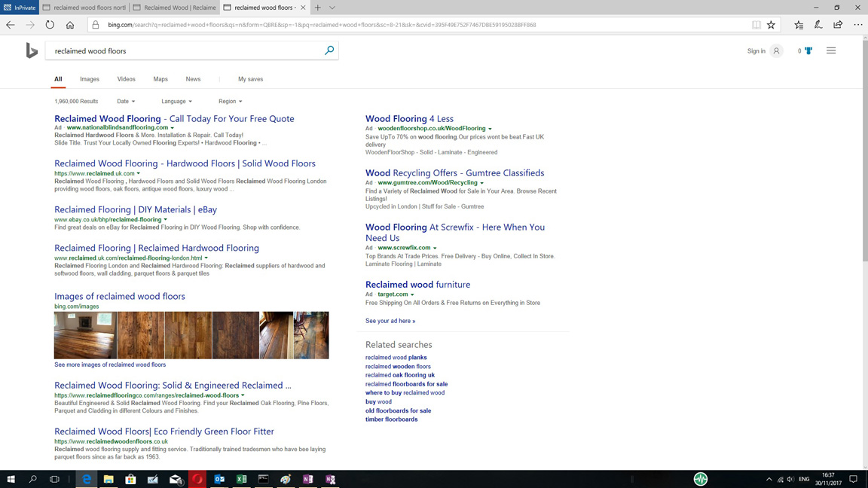Select the Videos search tab
This screenshot has width=868, height=488.
click(126, 79)
